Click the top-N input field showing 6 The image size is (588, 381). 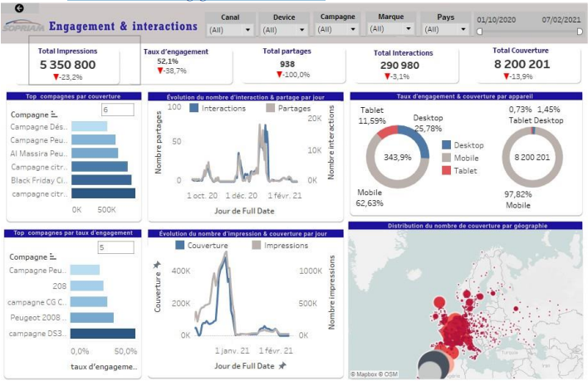coord(117,110)
